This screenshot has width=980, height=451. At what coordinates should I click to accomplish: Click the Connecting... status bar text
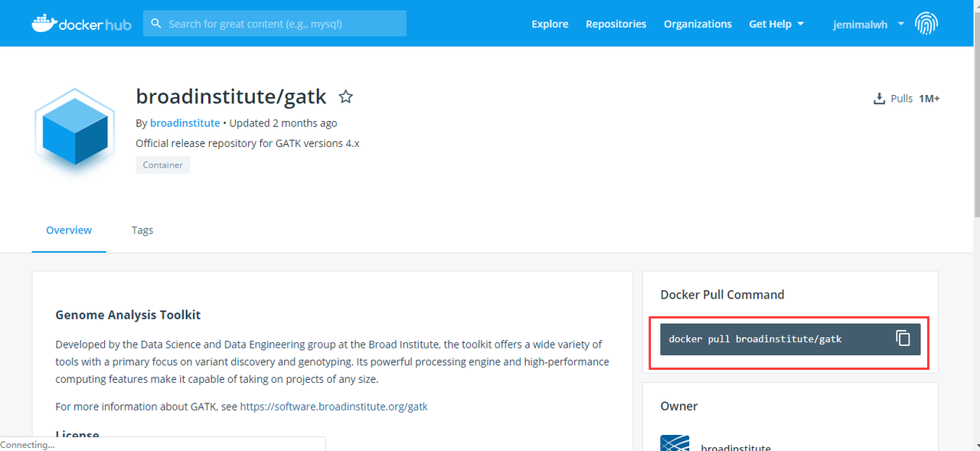(x=28, y=445)
